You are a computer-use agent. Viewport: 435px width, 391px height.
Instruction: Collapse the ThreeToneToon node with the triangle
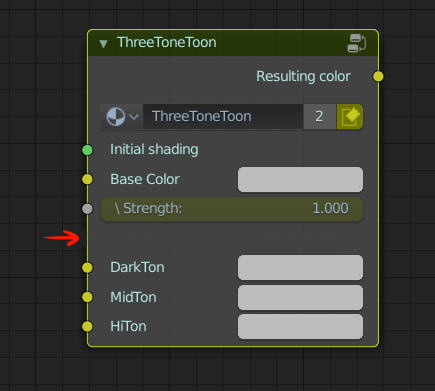click(x=103, y=44)
